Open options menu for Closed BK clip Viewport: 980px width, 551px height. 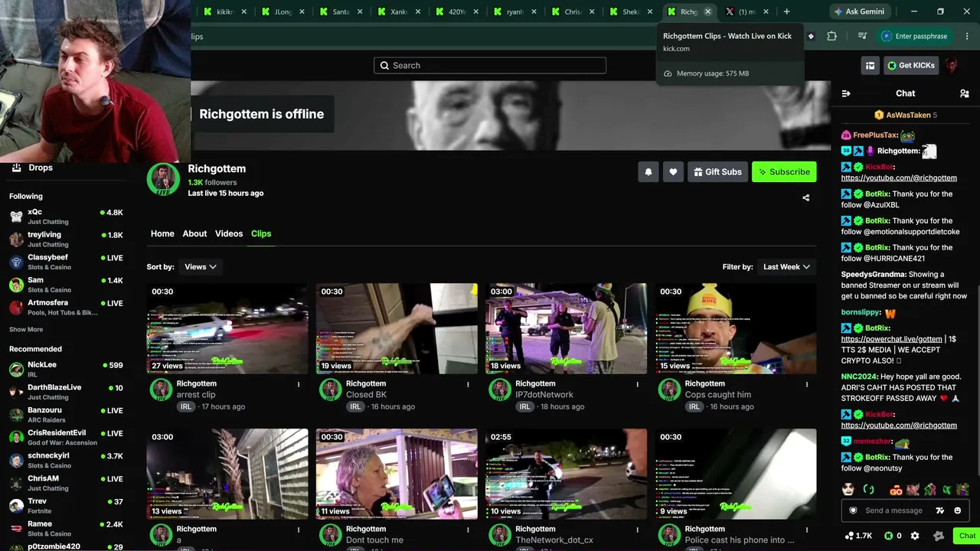click(x=468, y=384)
